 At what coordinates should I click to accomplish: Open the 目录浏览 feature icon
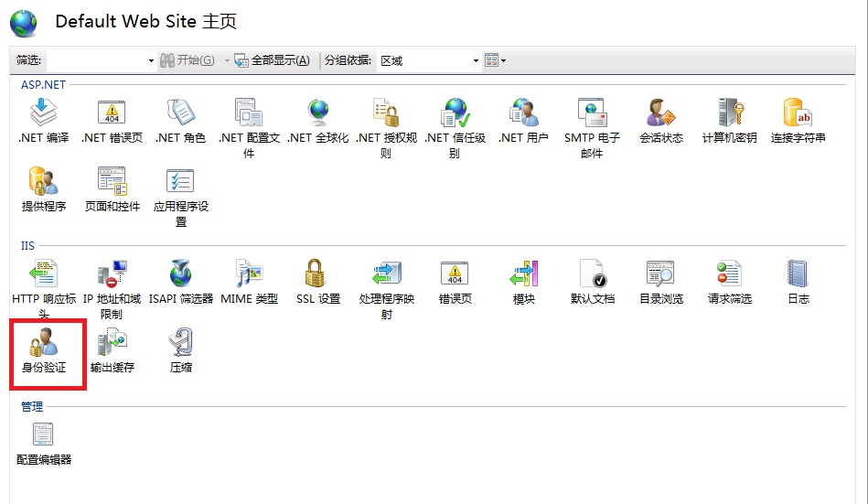click(660, 273)
